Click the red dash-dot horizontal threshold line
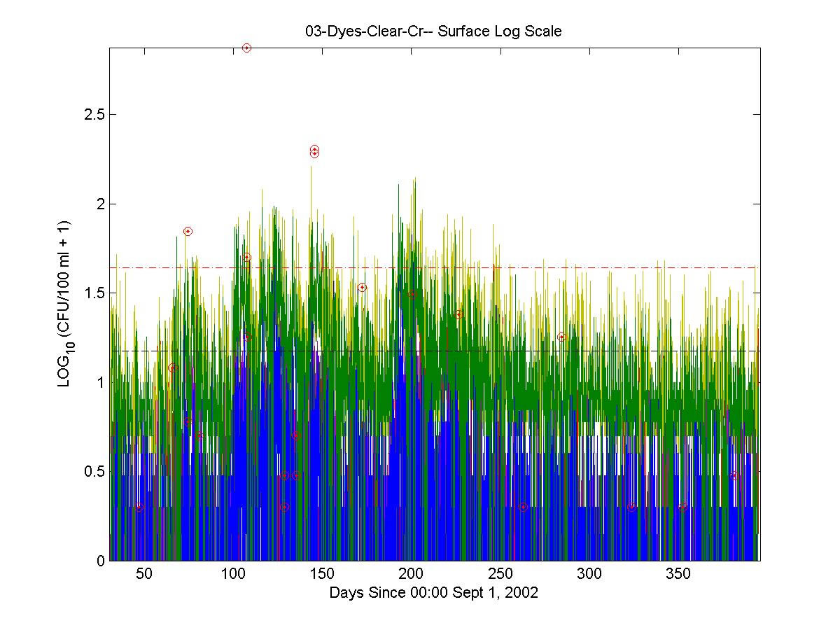This screenshot has width=840, height=630. (x=630, y=267)
